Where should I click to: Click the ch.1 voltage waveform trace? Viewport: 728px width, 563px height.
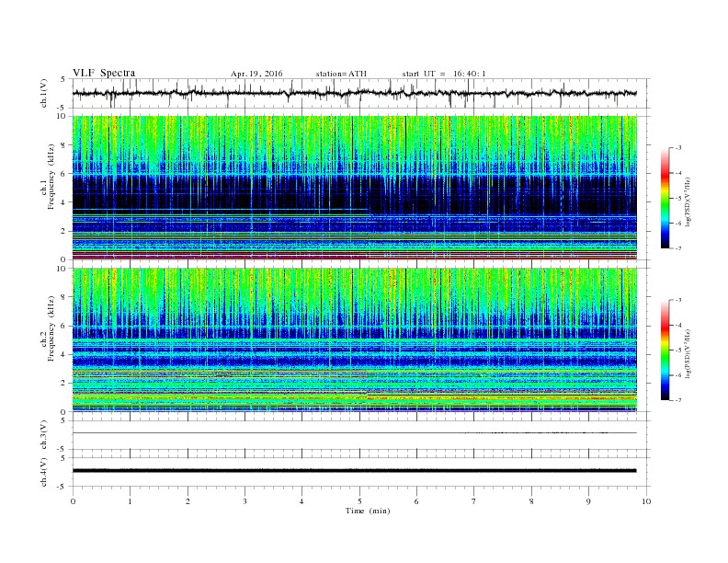354,93
